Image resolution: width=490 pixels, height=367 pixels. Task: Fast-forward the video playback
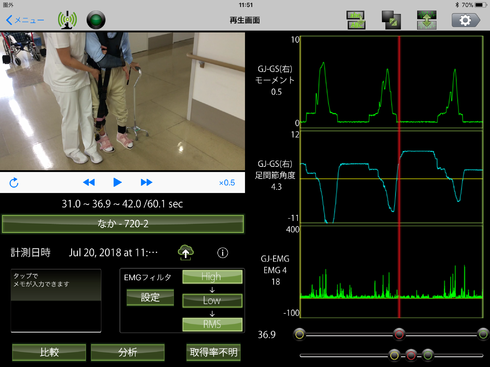pyautogui.click(x=146, y=182)
